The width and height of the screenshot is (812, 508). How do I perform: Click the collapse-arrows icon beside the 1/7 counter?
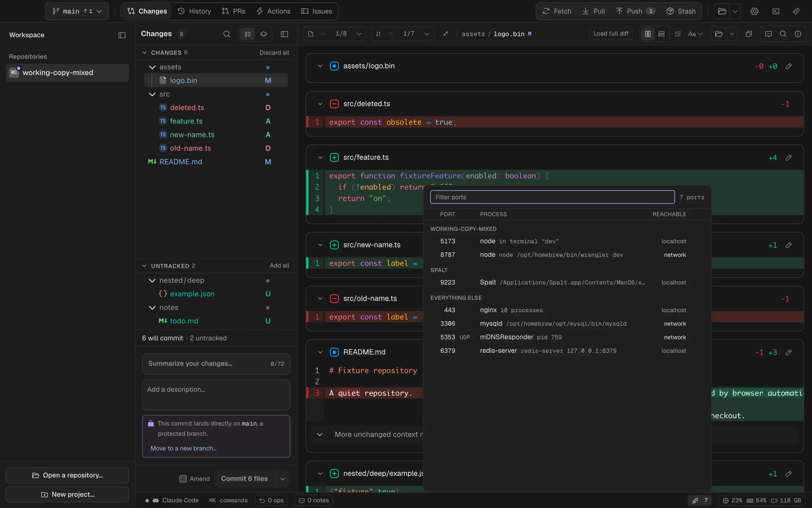pos(445,34)
